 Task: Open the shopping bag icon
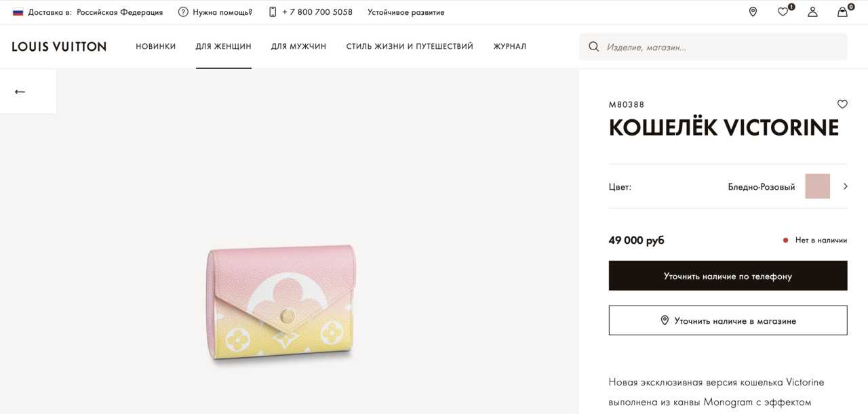pyautogui.click(x=842, y=12)
